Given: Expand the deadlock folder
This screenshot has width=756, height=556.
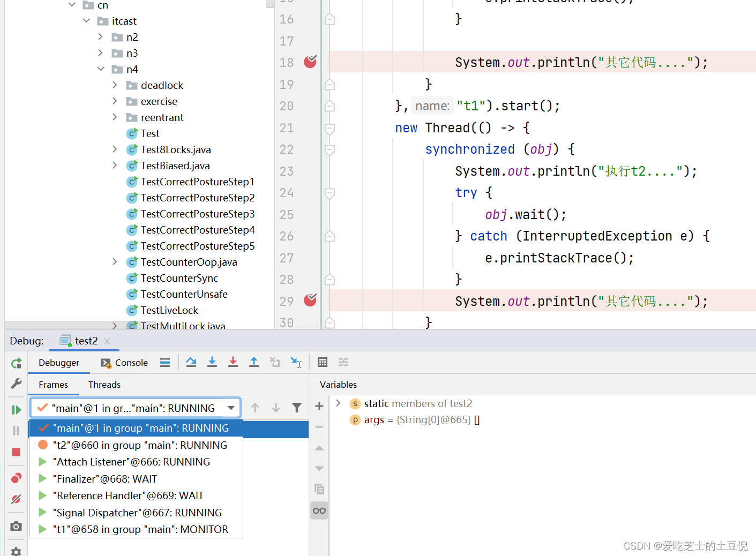Looking at the screenshot, I should (x=115, y=85).
